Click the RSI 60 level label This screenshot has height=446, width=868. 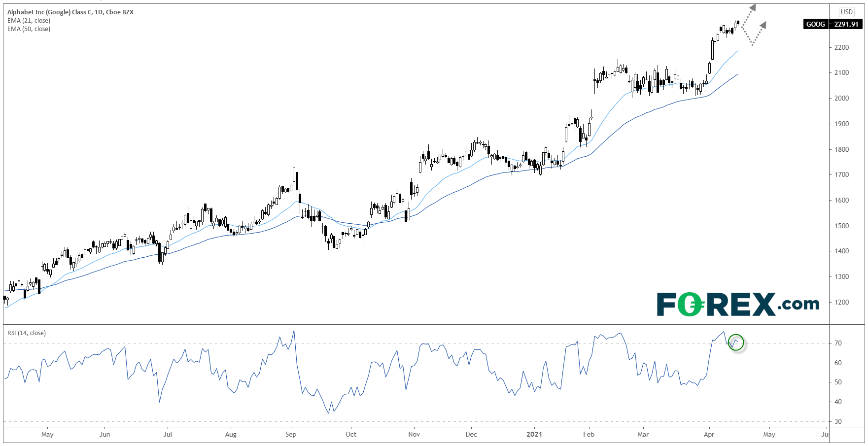tap(838, 363)
